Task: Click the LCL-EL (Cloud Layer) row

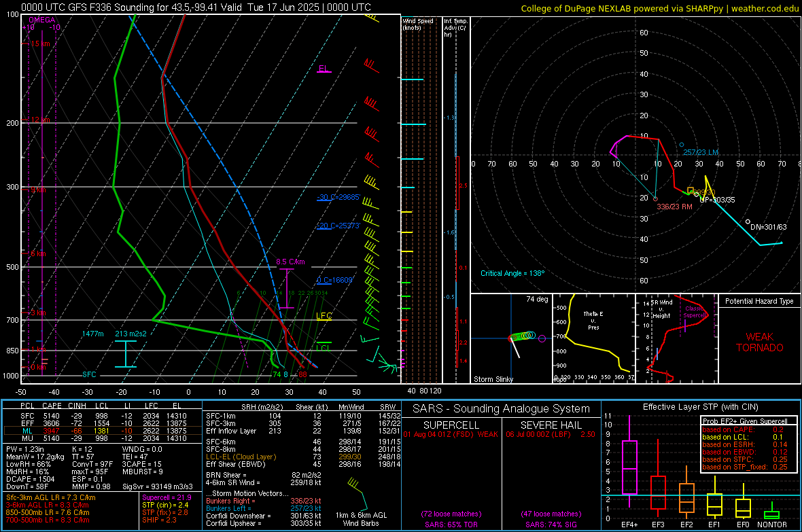Action: [303, 457]
